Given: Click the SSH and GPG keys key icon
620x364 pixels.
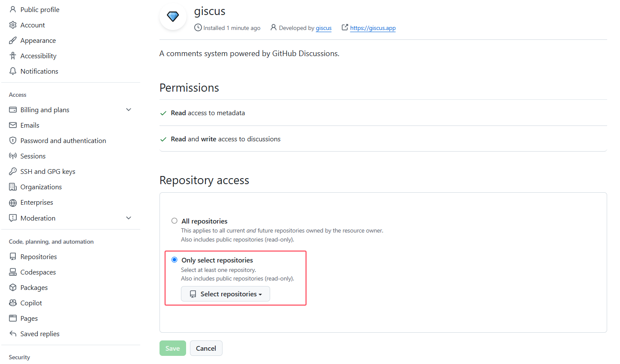Looking at the screenshot, I should point(13,171).
